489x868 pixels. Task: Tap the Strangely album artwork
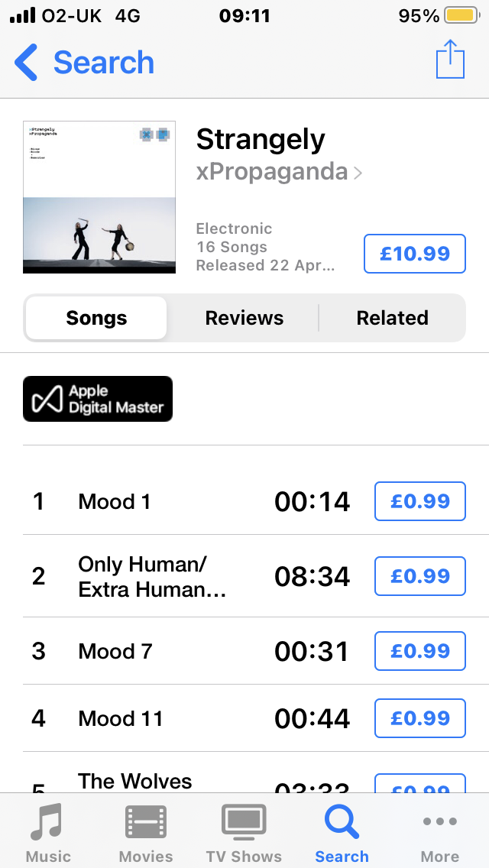tap(99, 197)
